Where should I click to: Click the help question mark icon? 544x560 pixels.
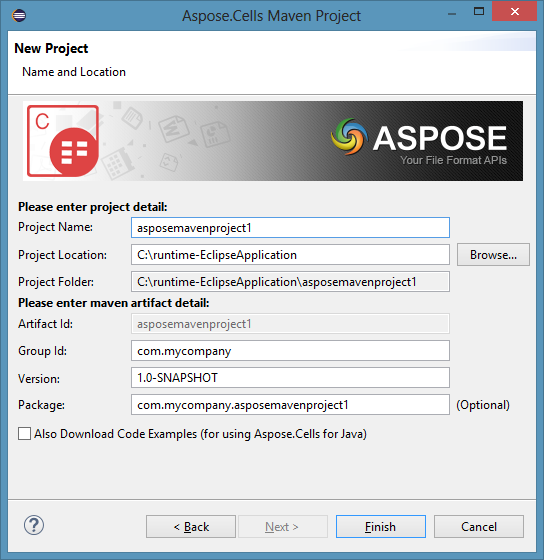click(34, 525)
